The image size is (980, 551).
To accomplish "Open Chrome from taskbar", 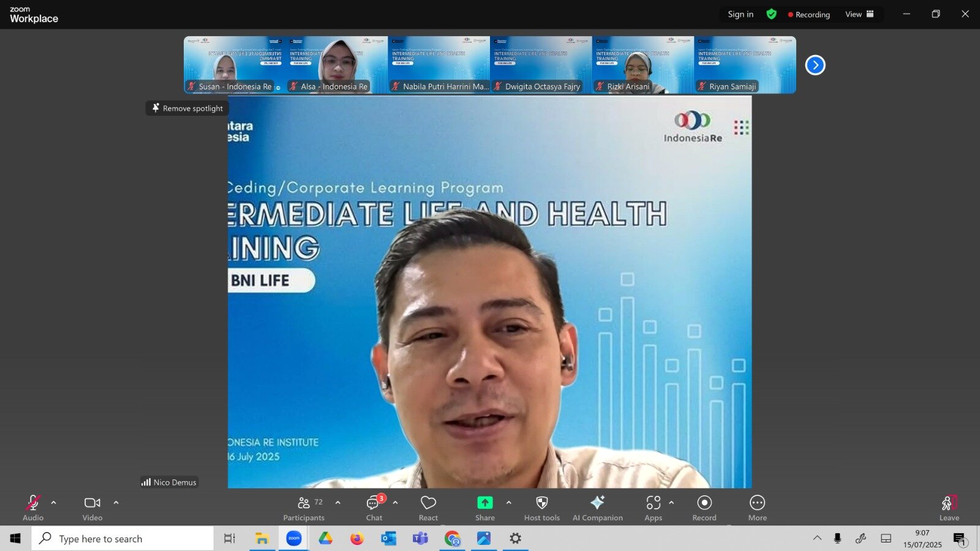I will click(x=452, y=539).
